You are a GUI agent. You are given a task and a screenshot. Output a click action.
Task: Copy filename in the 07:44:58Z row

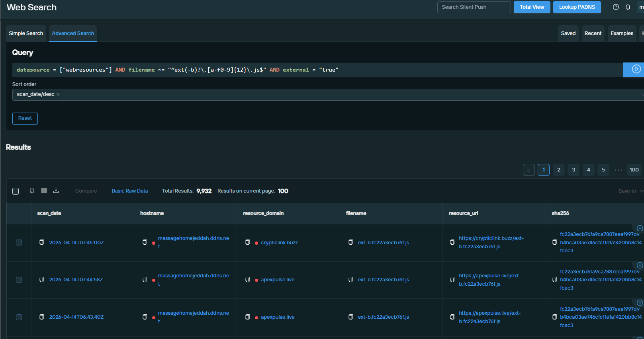(350, 280)
